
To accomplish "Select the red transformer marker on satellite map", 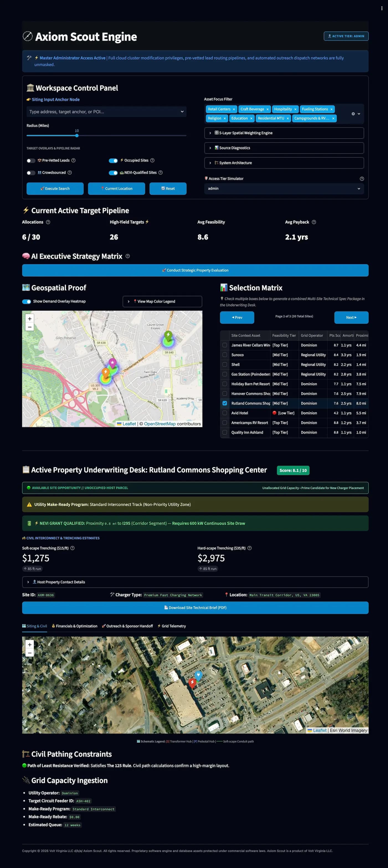I will 192,683.
